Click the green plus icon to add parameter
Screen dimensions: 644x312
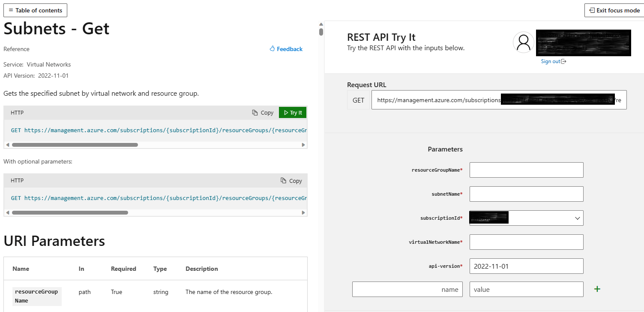click(x=597, y=289)
